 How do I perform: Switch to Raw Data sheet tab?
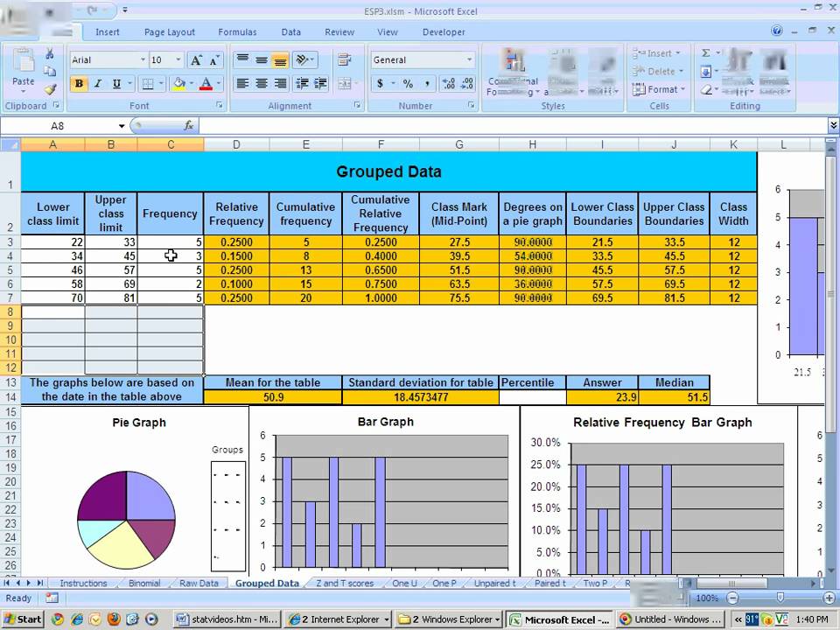click(x=199, y=584)
